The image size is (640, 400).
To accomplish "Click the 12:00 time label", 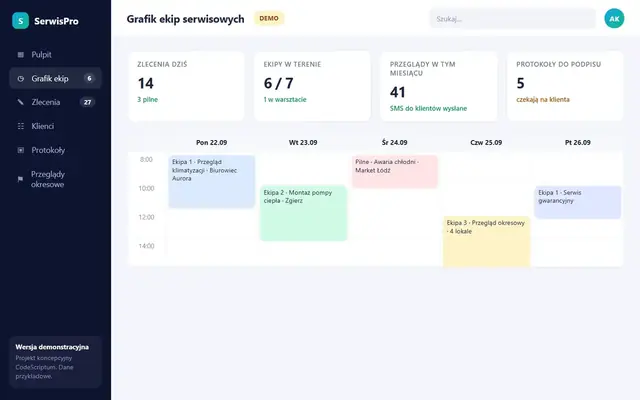I will [146, 217].
